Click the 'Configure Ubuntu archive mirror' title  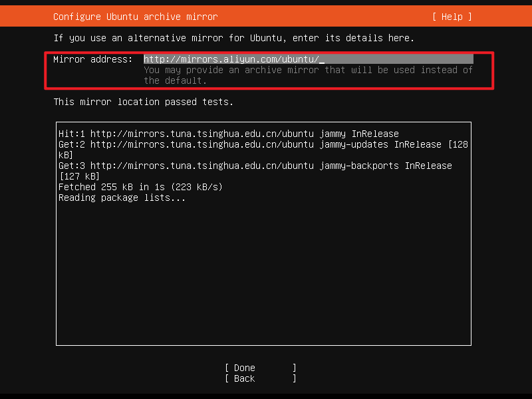click(136, 17)
